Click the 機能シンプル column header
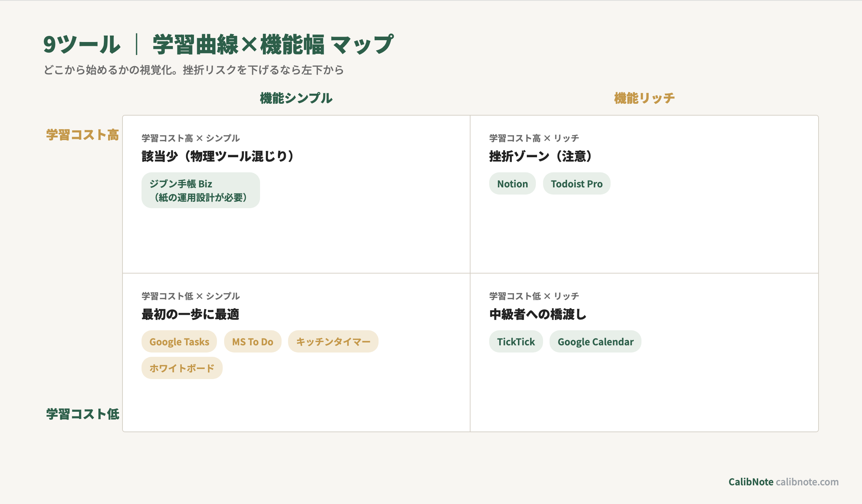Image resolution: width=862 pixels, height=504 pixels. point(296,98)
